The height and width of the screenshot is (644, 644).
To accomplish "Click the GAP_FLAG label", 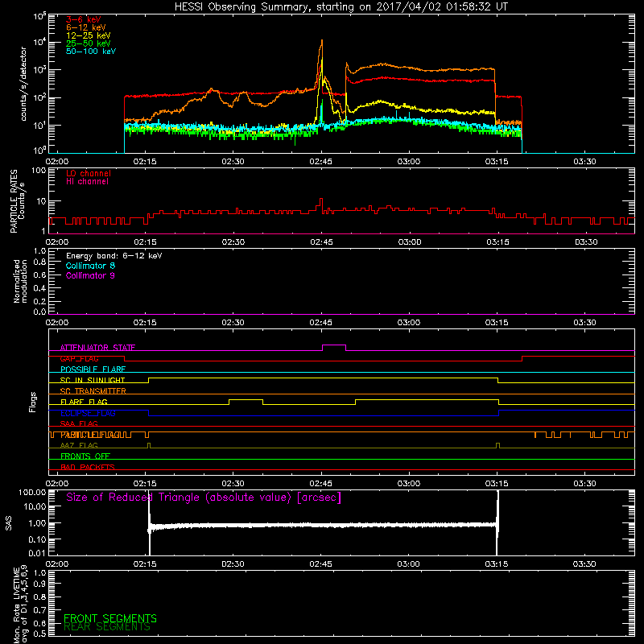I will coord(79,358).
